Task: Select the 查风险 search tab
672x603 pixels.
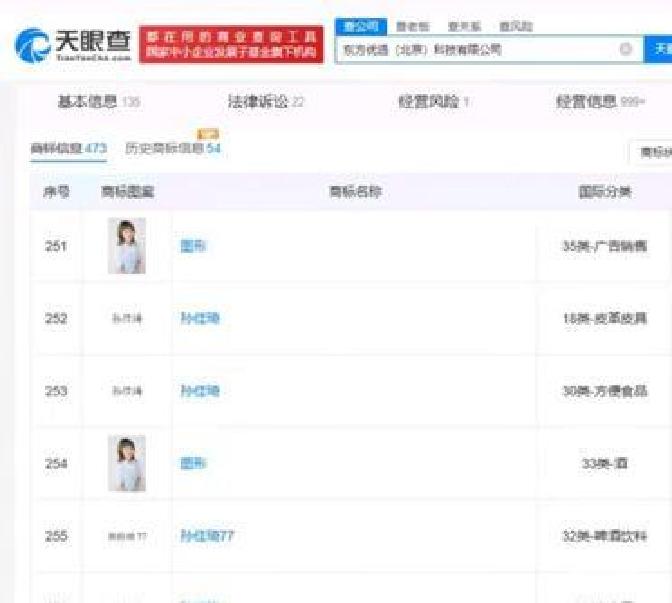Action: (516, 27)
